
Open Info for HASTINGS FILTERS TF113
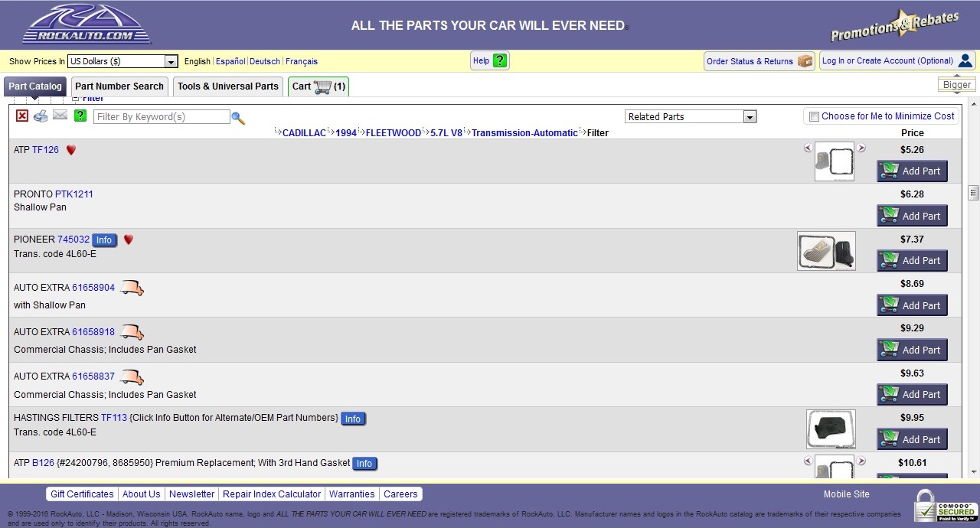coord(353,419)
